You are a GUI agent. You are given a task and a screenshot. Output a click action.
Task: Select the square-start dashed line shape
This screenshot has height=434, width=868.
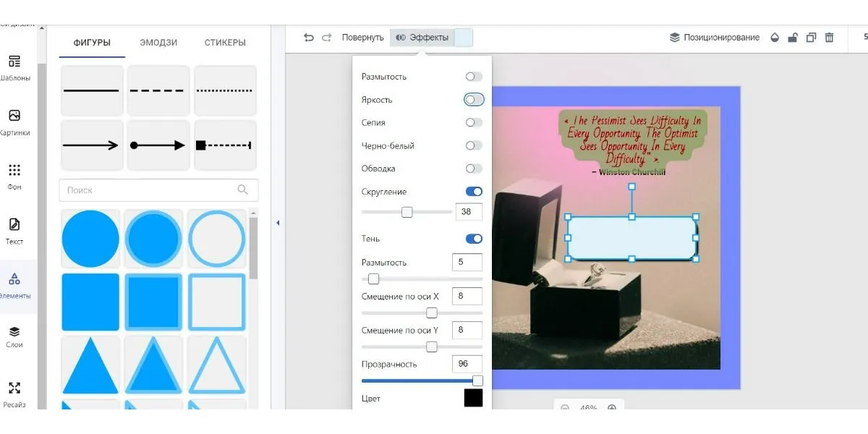tap(225, 145)
